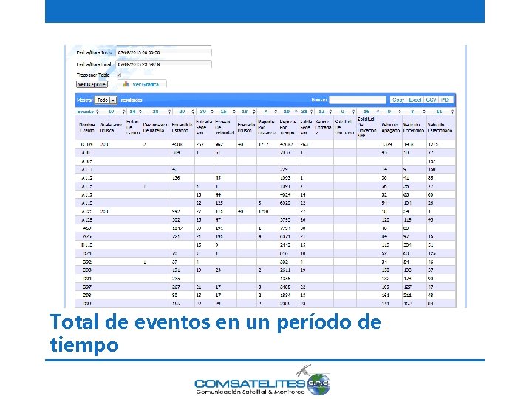Export table with the CSV button
This screenshot has height=399, width=532.
coord(431,100)
